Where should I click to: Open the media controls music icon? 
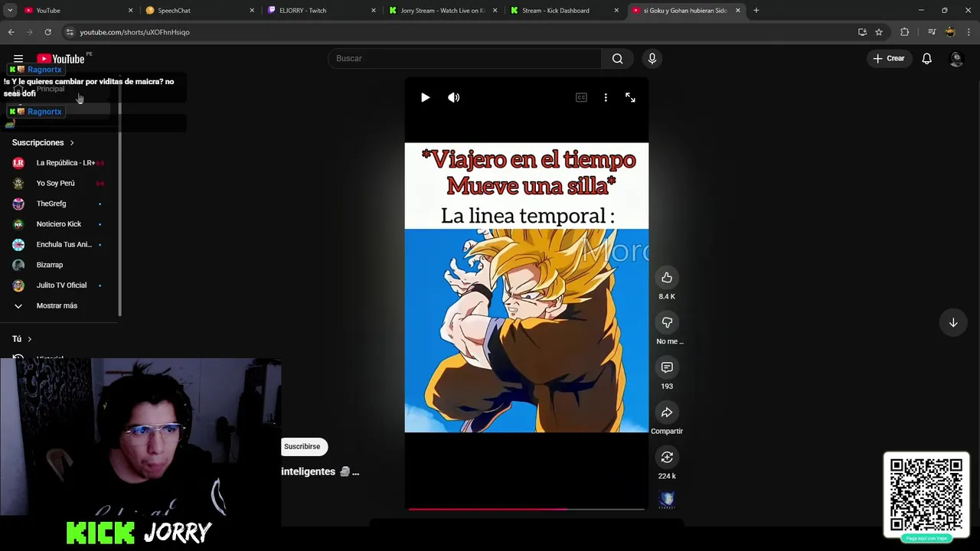click(x=932, y=32)
